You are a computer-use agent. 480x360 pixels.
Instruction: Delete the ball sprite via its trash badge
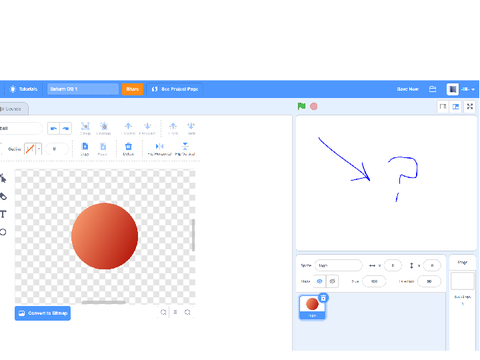[x=323, y=298]
